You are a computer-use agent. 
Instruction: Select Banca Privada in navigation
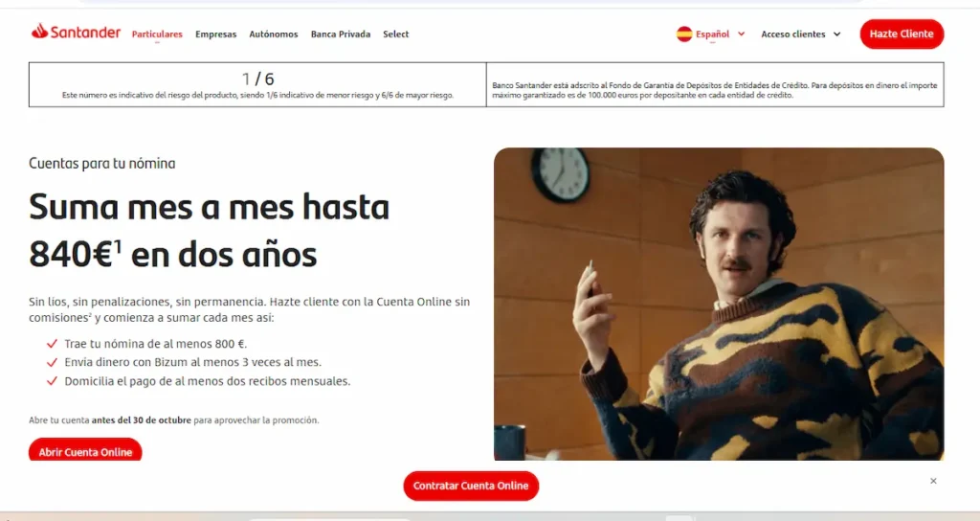tap(341, 34)
